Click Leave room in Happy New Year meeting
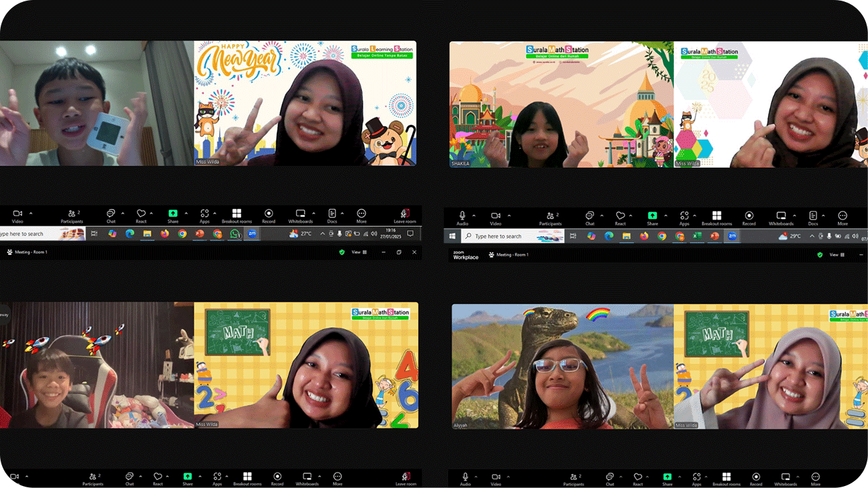This screenshot has width=868, height=488. pyautogui.click(x=405, y=215)
